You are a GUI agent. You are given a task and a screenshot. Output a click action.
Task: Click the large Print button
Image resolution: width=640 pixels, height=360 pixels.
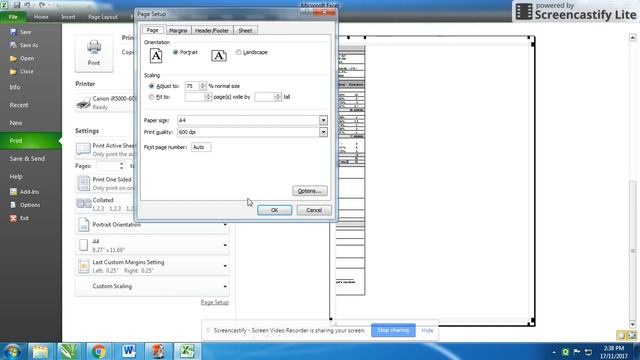(x=94, y=53)
